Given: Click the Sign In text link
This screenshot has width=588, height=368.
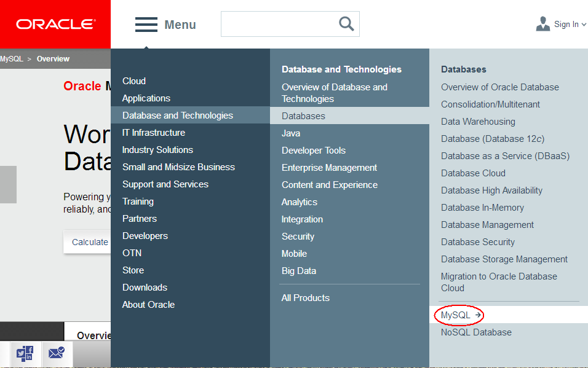Looking at the screenshot, I should coord(566,25).
